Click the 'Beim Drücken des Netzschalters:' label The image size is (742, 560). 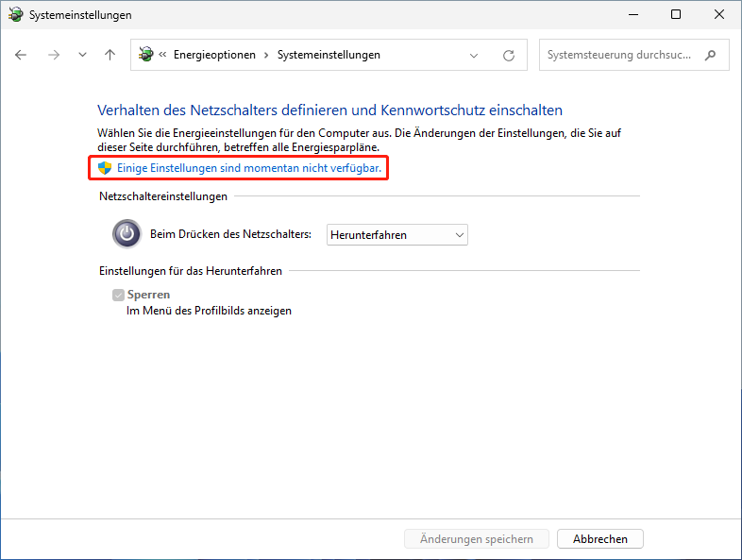coord(231,234)
